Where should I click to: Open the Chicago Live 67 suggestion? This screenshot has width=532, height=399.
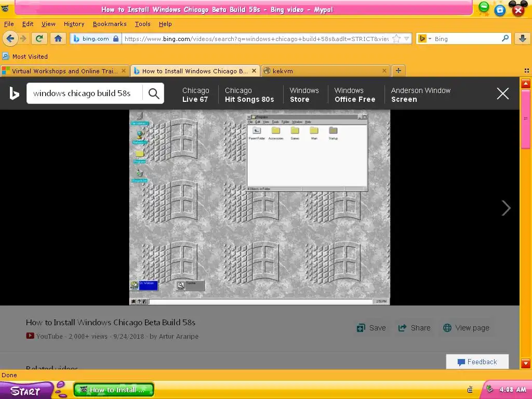(195, 95)
